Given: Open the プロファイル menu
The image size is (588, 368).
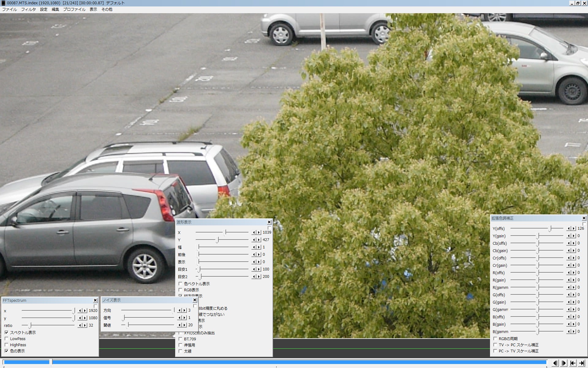Looking at the screenshot, I should (x=74, y=10).
